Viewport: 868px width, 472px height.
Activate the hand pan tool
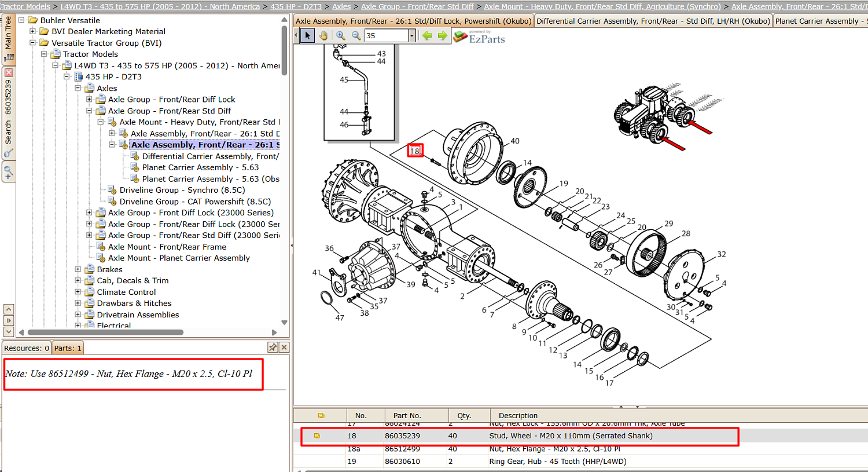coord(323,36)
